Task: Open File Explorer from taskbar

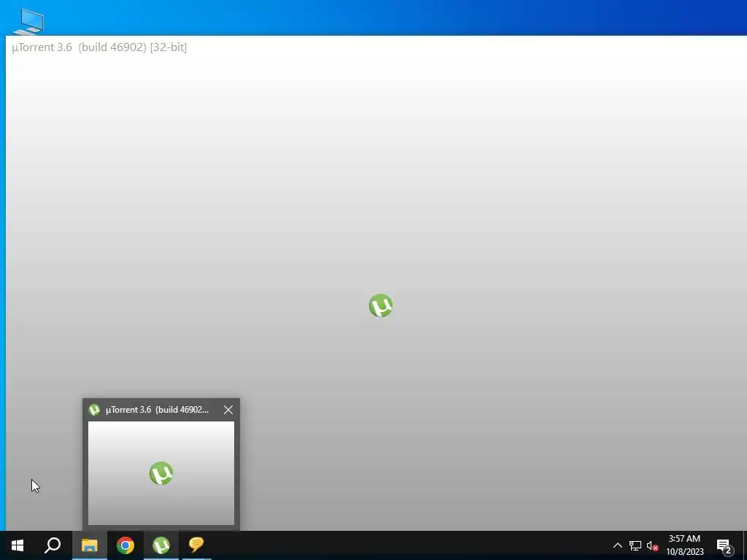Action: [89, 545]
